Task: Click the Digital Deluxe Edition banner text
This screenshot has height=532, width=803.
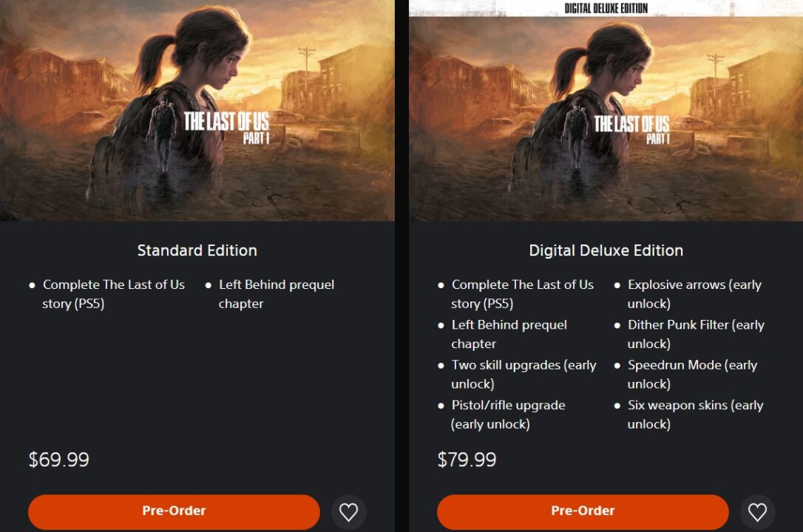Action: [606, 7]
